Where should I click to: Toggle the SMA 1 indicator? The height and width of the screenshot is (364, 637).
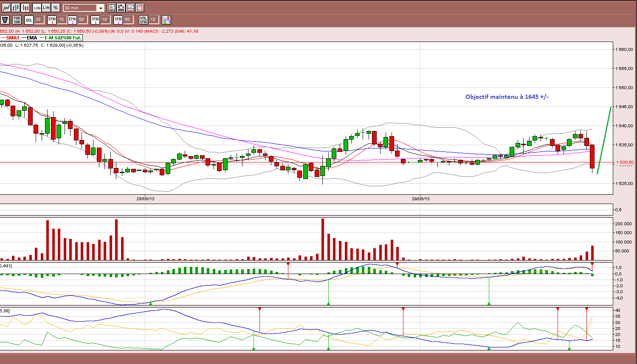(95, 20)
